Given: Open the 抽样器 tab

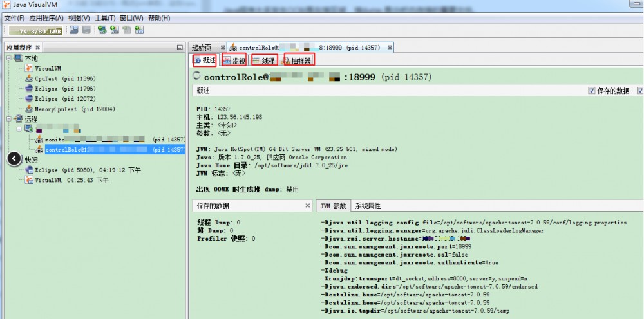Looking at the screenshot, I should [x=298, y=60].
